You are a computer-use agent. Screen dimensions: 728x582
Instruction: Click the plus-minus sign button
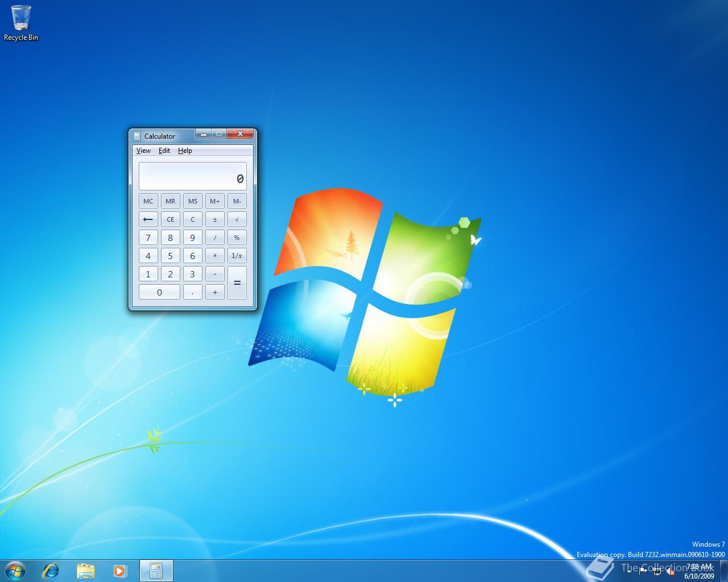pos(215,219)
